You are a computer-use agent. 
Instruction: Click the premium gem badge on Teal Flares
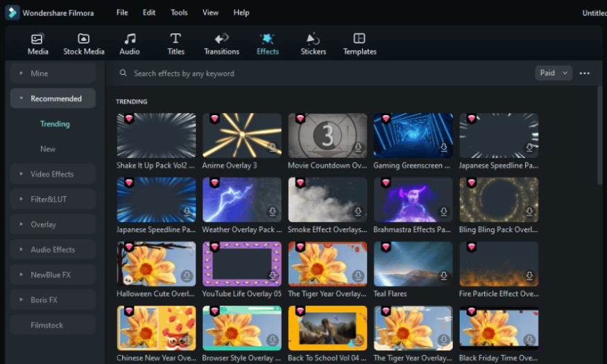point(386,247)
